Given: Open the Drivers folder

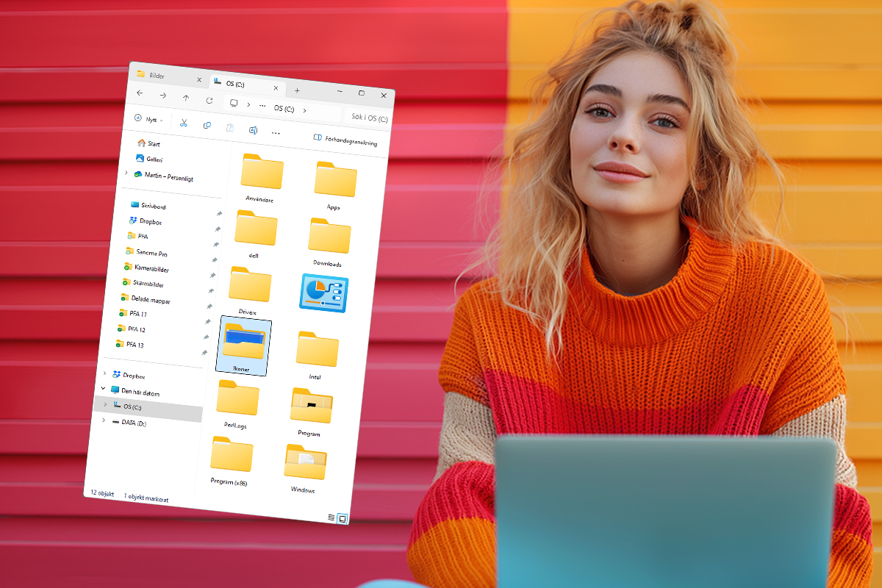Looking at the screenshot, I should (x=249, y=290).
